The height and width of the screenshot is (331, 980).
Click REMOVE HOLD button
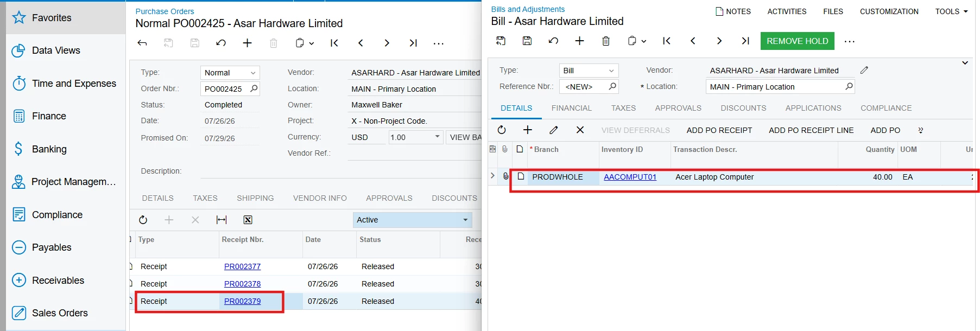[x=797, y=41]
